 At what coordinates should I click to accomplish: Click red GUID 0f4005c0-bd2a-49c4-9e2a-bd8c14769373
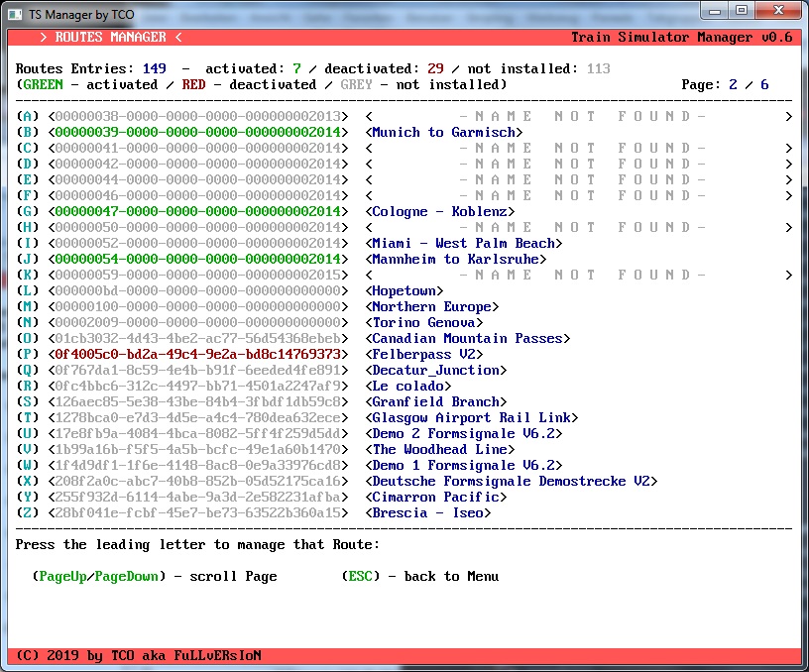click(198, 354)
